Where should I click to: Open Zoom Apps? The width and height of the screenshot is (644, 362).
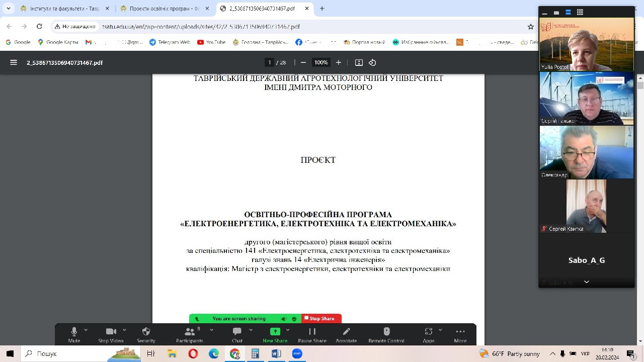[428, 334]
